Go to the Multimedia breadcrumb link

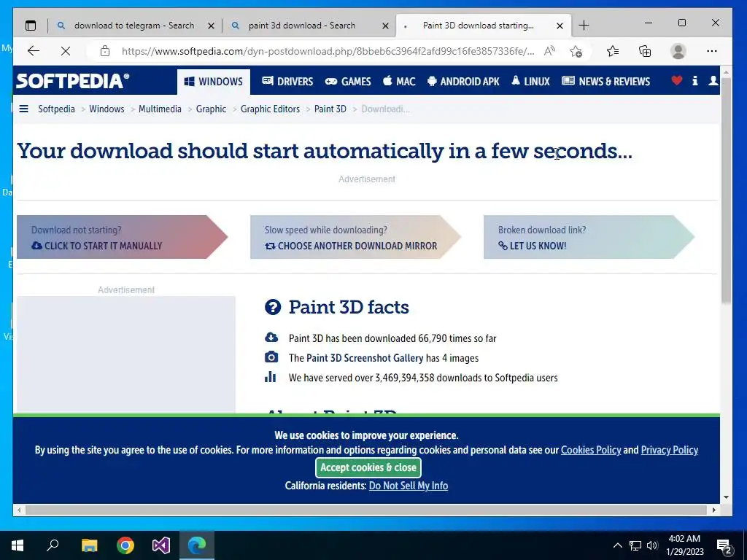(160, 109)
